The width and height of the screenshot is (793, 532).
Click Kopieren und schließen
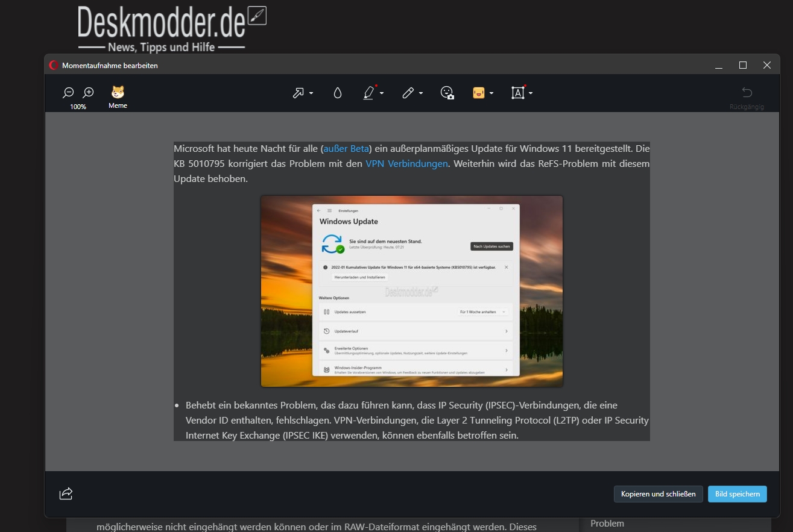pyautogui.click(x=659, y=494)
